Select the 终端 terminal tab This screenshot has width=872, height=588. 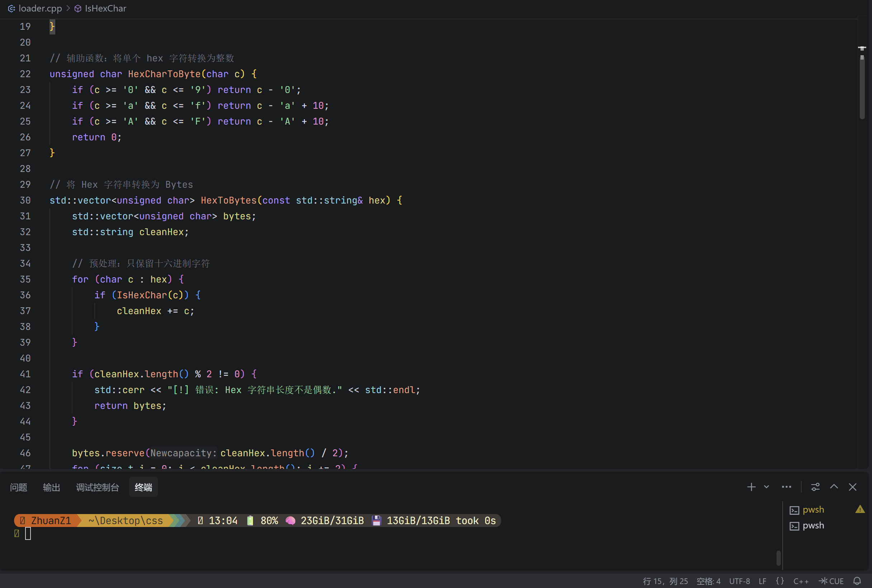(143, 487)
